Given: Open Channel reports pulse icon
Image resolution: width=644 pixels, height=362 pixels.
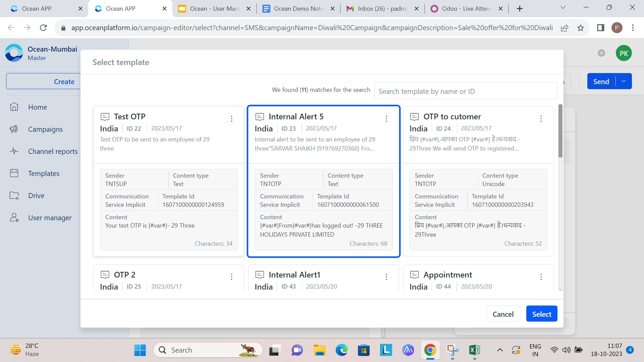Looking at the screenshot, I should click(x=14, y=151).
